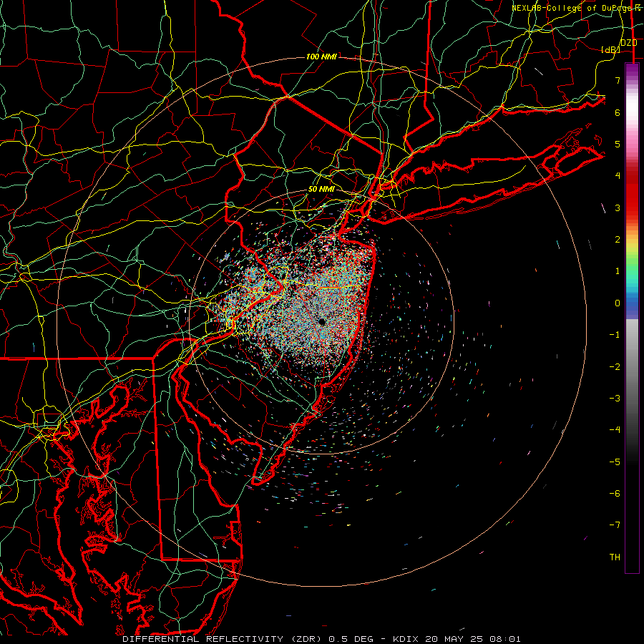
Task: Click the "-5" value on ZDR scale
Action: (x=615, y=462)
